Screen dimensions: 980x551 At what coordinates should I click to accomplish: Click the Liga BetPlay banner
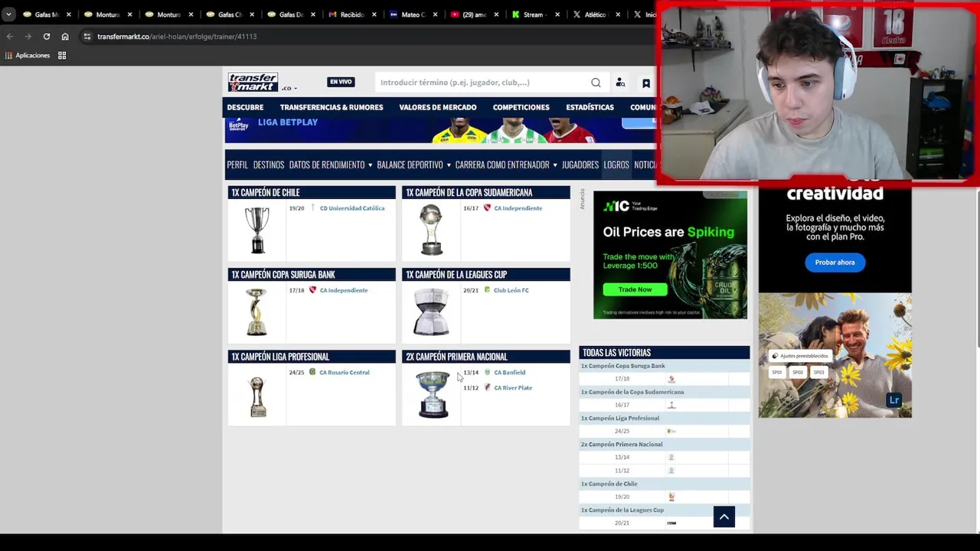[440, 130]
